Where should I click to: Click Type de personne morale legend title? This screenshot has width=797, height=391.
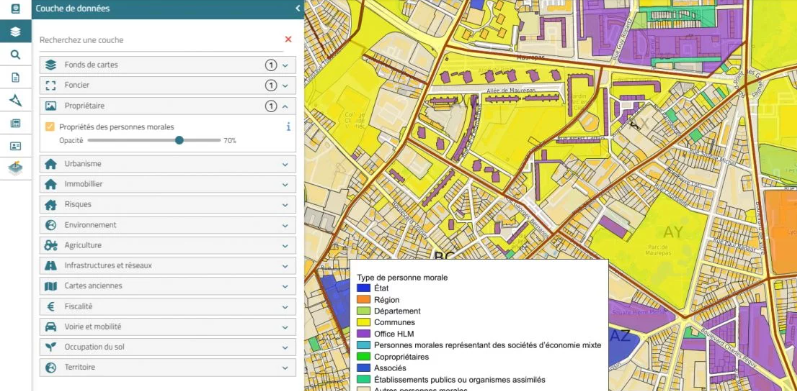click(x=402, y=278)
